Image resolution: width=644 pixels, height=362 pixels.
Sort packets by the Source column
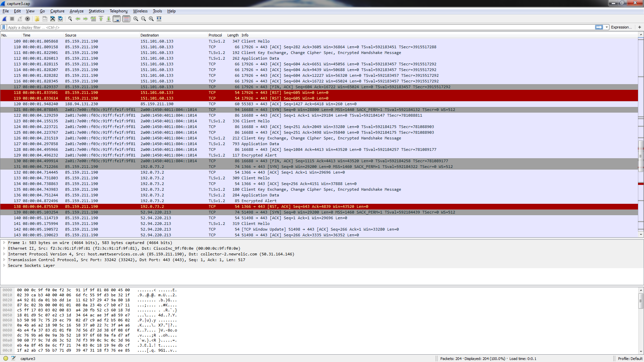(x=102, y=35)
